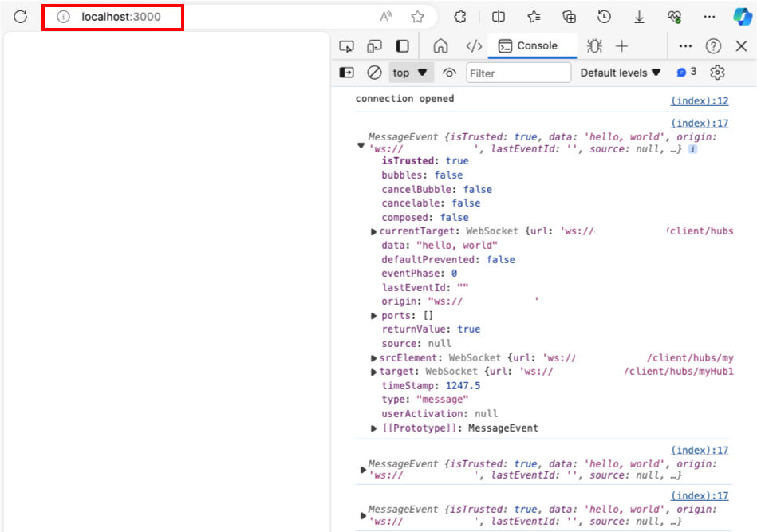Open the Welcome home panel
757x532 pixels.
pos(440,45)
